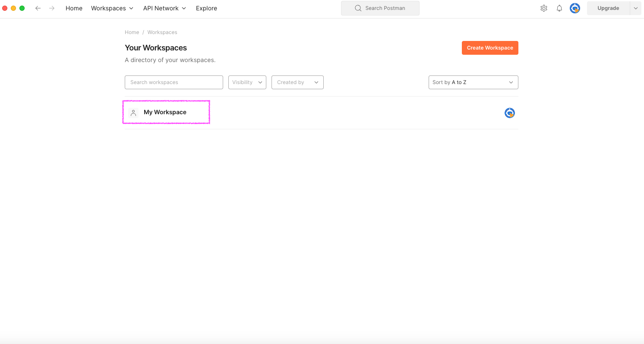Click member avatar in My Workspace row
The image size is (644, 344).
[510, 113]
